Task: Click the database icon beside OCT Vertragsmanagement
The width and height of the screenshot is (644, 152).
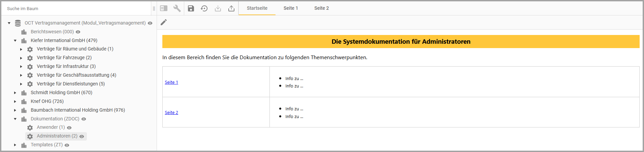Action: [18, 23]
